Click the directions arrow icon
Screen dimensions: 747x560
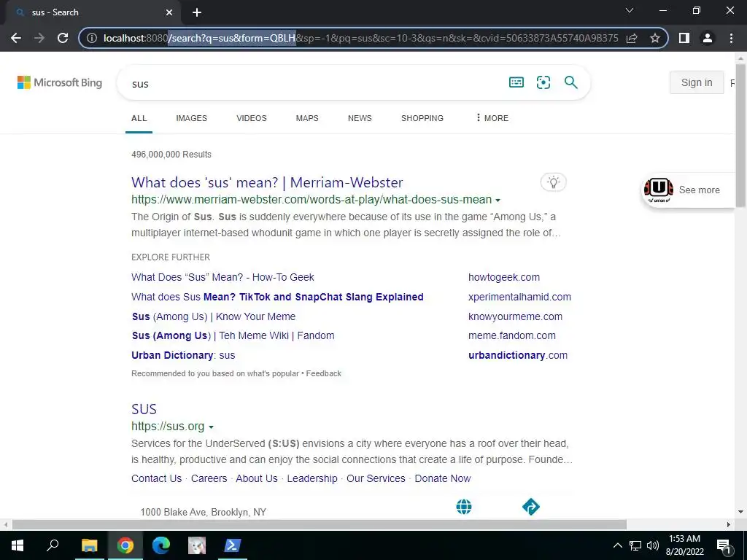coord(531,507)
